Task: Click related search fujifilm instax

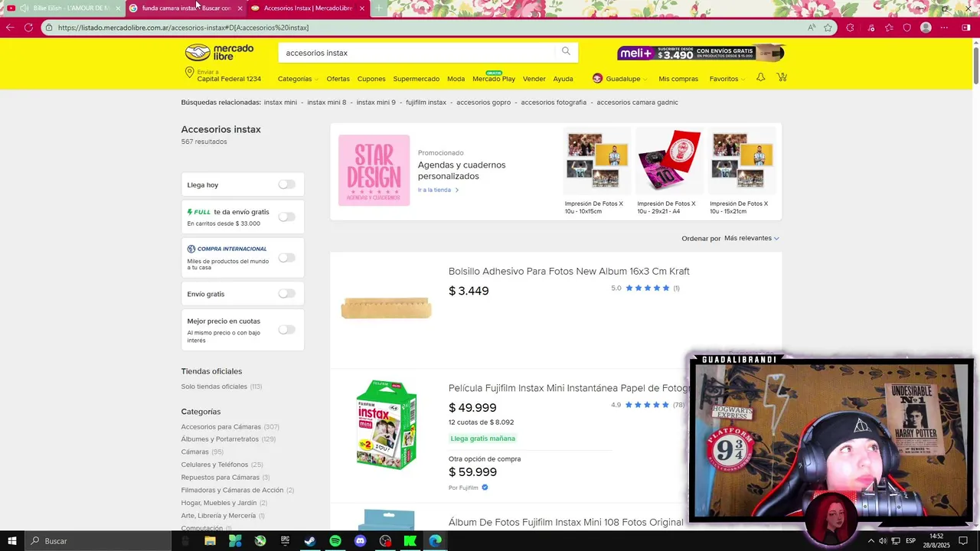Action: pyautogui.click(x=426, y=103)
